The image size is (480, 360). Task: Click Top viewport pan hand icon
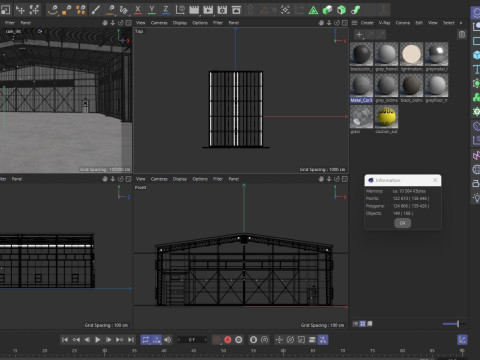321,23
